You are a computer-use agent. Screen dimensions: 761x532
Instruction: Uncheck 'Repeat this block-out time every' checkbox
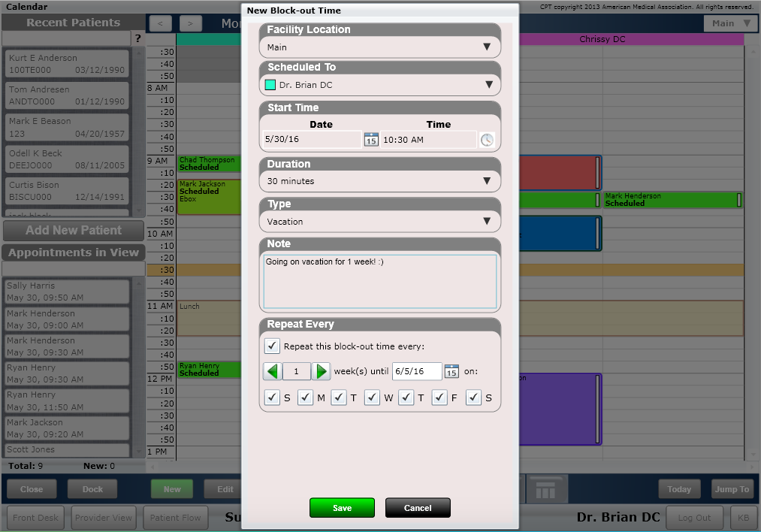coord(272,346)
